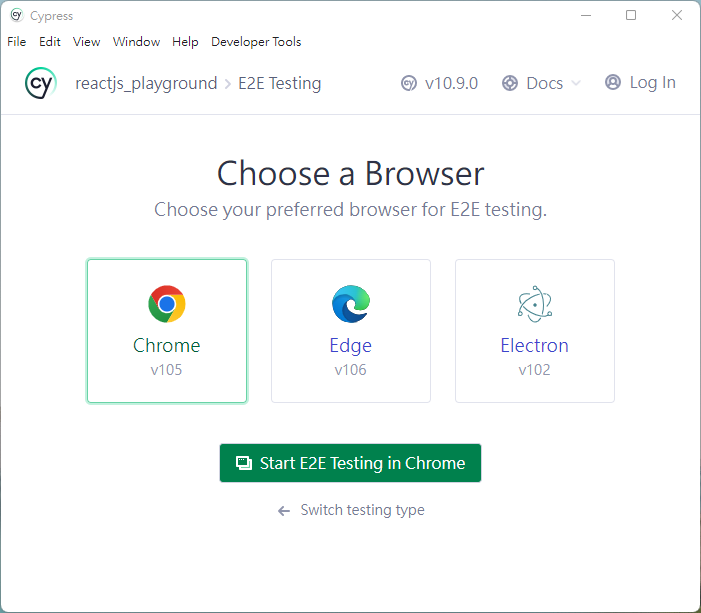Click the back arrow beside Switch testing type
The image size is (701, 613).
284,511
